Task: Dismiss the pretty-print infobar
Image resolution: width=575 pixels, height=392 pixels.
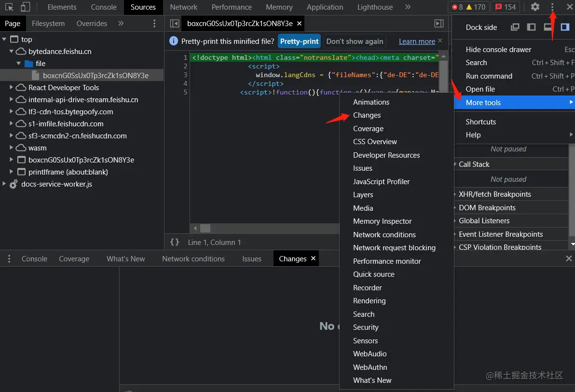Action: click(x=440, y=41)
